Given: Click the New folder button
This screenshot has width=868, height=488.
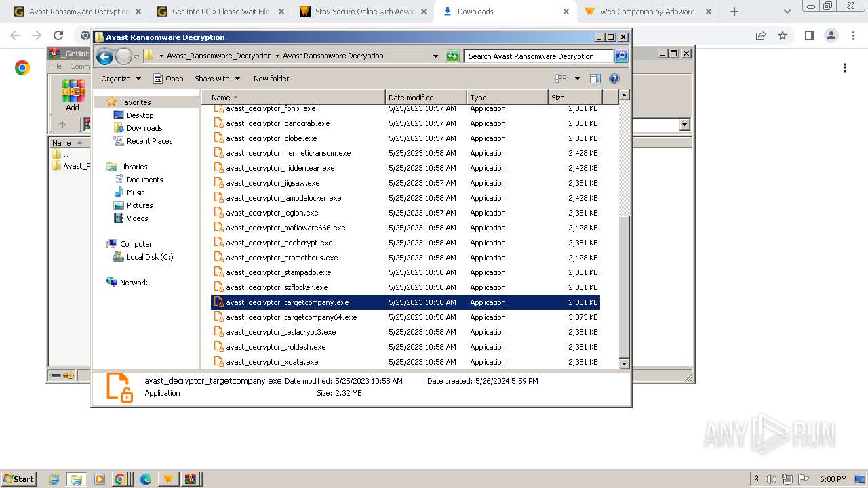Looking at the screenshot, I should (271, 79).
